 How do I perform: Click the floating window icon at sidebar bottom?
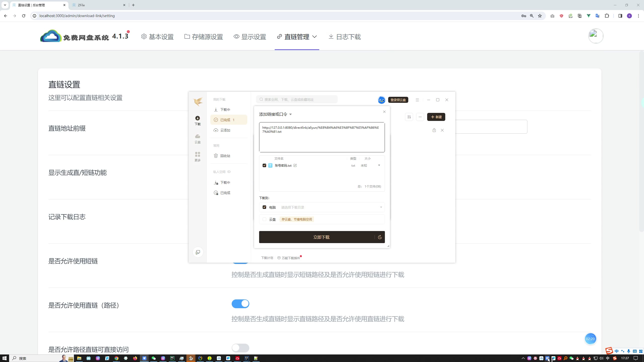coord(198,252)
